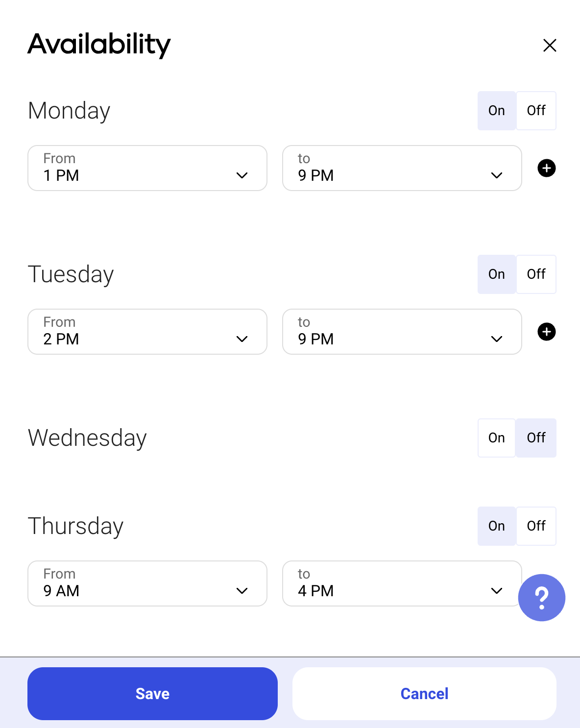Turn Thursday availability off
580x728 pixels.
536,526
